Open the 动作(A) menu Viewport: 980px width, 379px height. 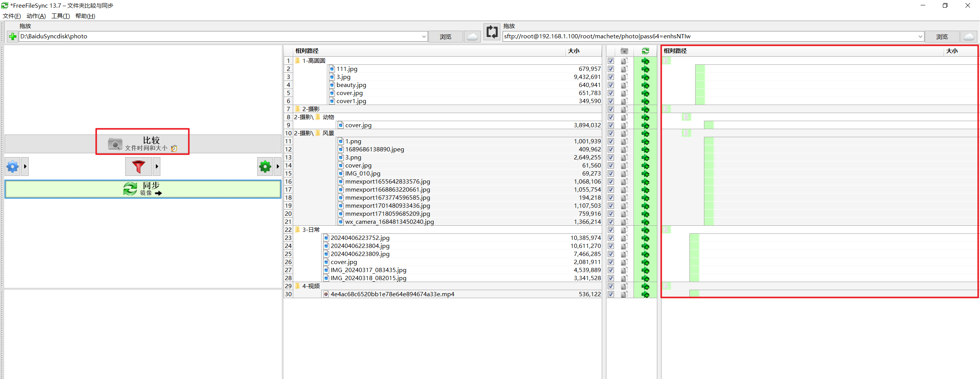36,16
